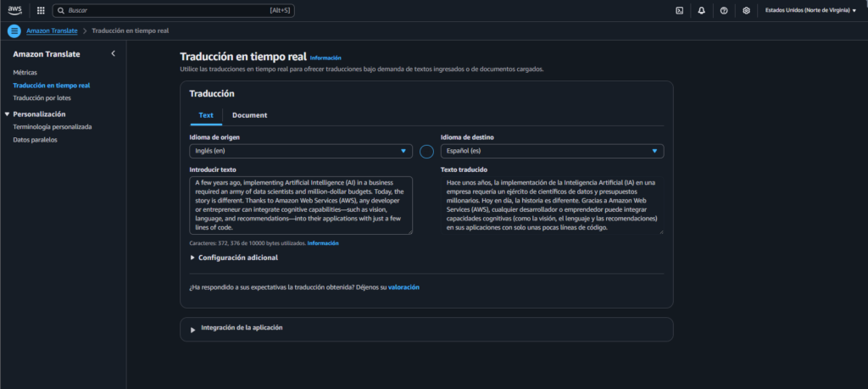Viewport: 868px width, 389px height.
Task: Open the Idioma de destino dropdown
Action: click(x=552, y=151)
